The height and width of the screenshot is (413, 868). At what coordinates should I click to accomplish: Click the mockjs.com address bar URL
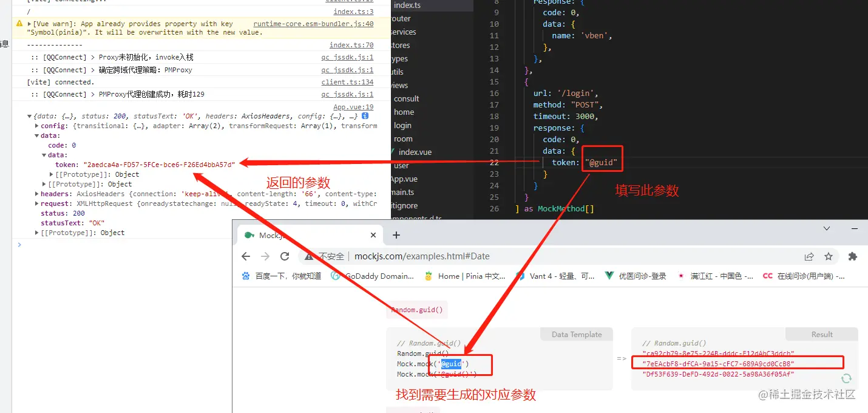pos(422,256)
